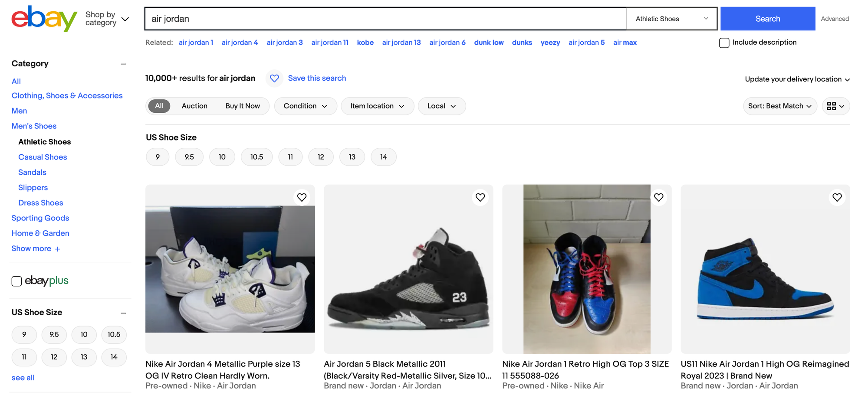Select size 10.5 in top US Shoe Size row
The height and width of the screenshot is (395, 868).
tap(256, 157)
